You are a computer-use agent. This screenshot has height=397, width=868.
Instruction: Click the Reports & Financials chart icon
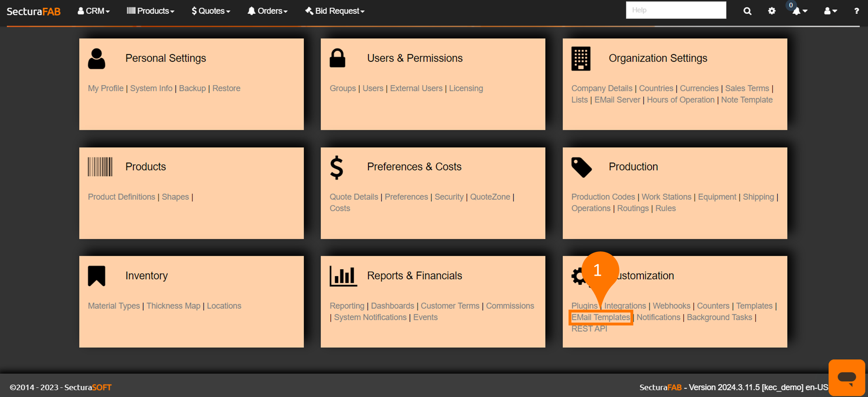click(x=343, y=276)
